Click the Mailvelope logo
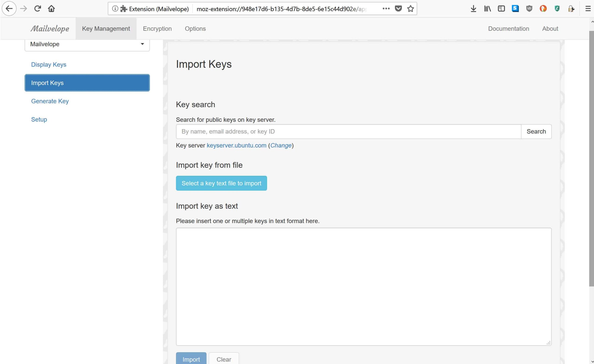This screenshot has height=364, width=594. (x=50, y=29)
